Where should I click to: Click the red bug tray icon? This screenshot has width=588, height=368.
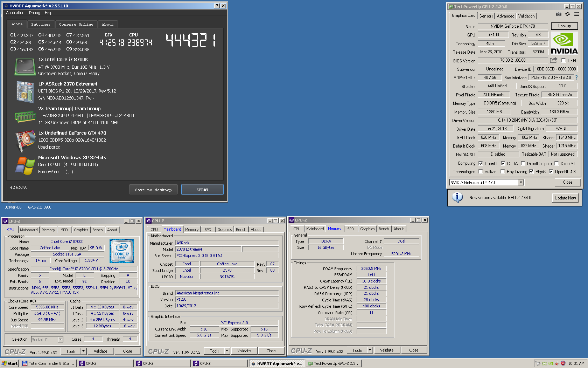point(556,363)
